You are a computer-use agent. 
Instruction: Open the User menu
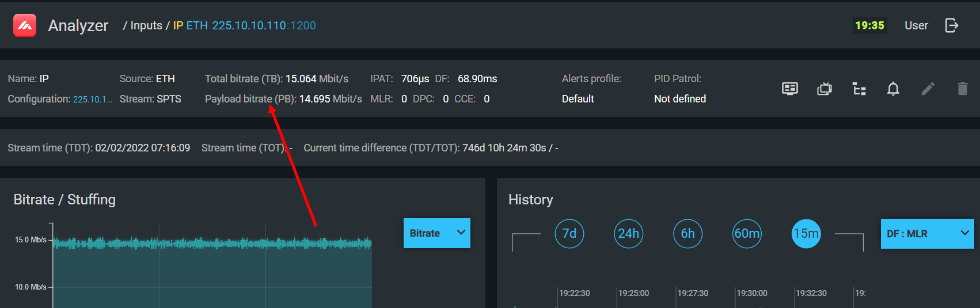point(916,25)
